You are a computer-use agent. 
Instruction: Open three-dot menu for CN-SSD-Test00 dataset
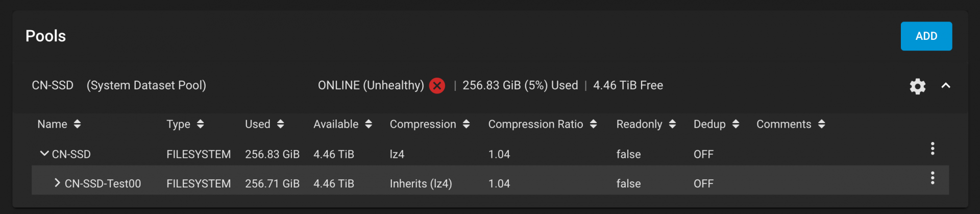click(932, 178)
